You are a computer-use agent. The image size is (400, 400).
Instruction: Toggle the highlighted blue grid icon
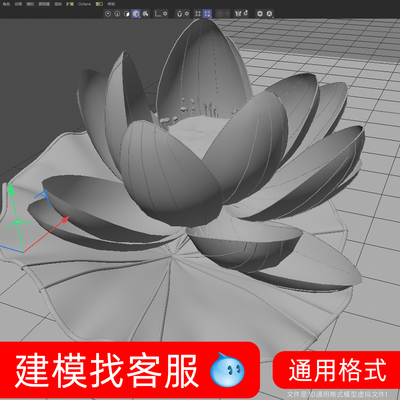(x=207, y=14)
